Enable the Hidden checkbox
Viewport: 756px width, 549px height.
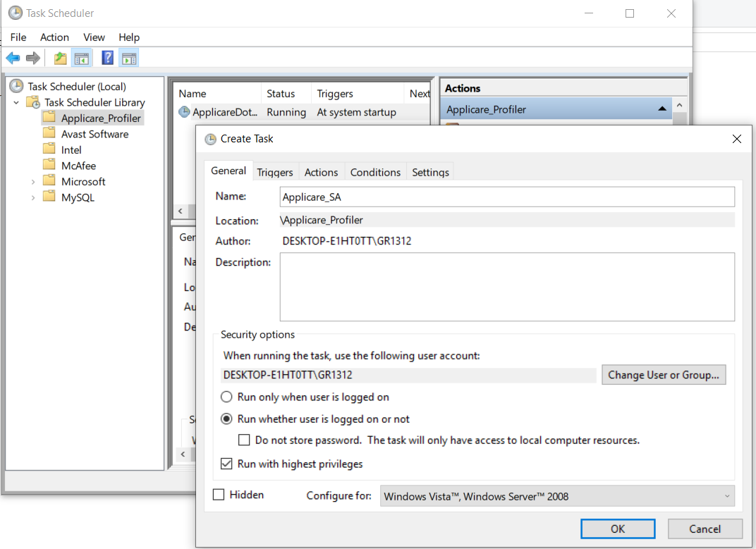click(x=219, y=495)
